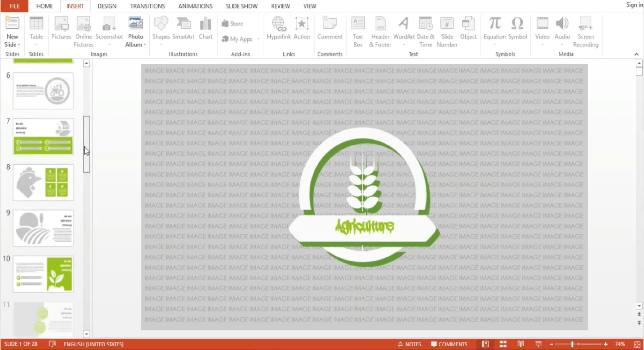Toggle the Comments pane
Viewport: 644px width, 350px height.
click(449, 344)
